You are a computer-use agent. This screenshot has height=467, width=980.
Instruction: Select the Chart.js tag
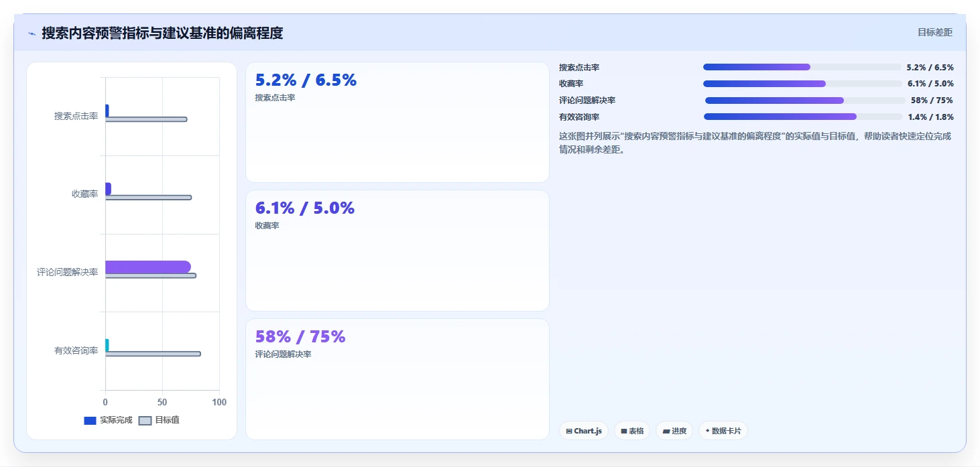tap(584, 431)
